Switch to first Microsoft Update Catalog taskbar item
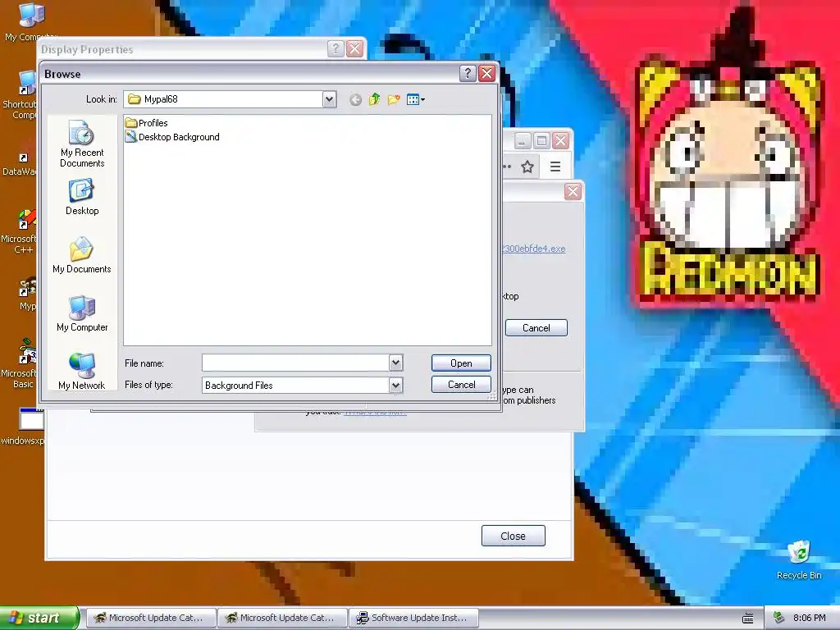This screenshot has height=630, width=840. click(x=151, y=618)
